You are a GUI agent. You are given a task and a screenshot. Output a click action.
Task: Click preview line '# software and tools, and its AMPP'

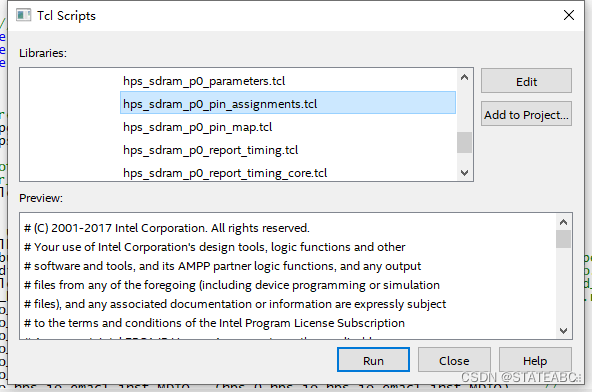[222, 266]
